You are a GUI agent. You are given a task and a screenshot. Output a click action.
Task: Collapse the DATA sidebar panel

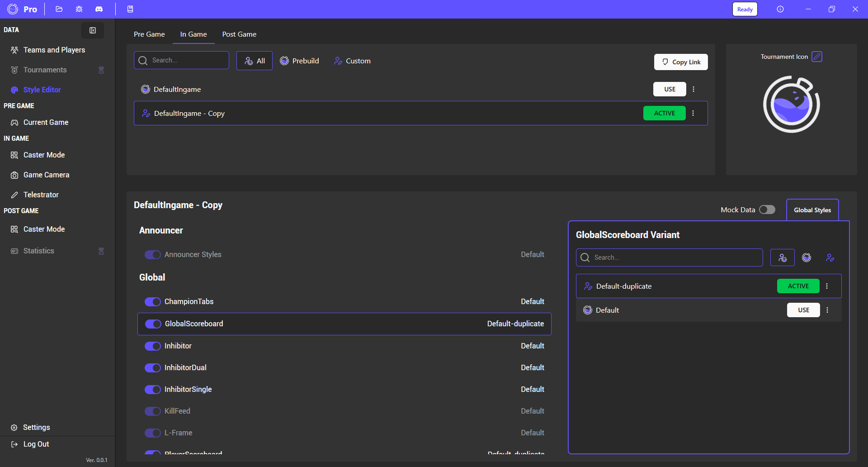click(92, 30)
